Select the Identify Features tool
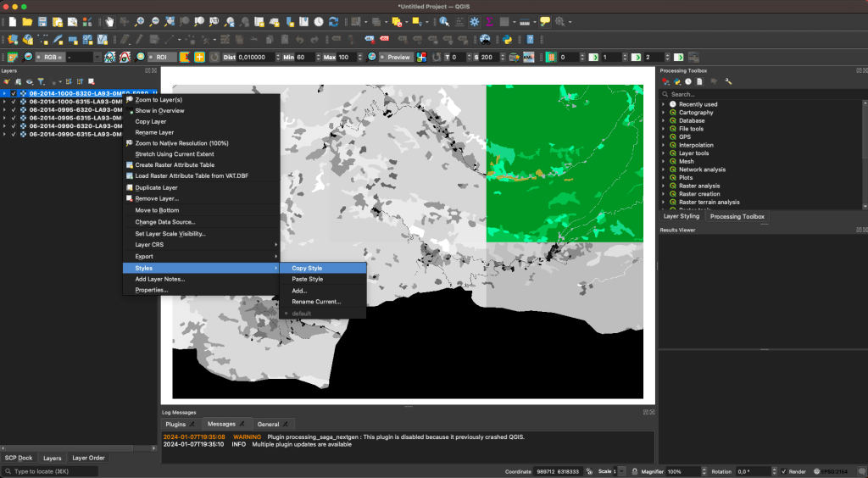 click(444, 21)
